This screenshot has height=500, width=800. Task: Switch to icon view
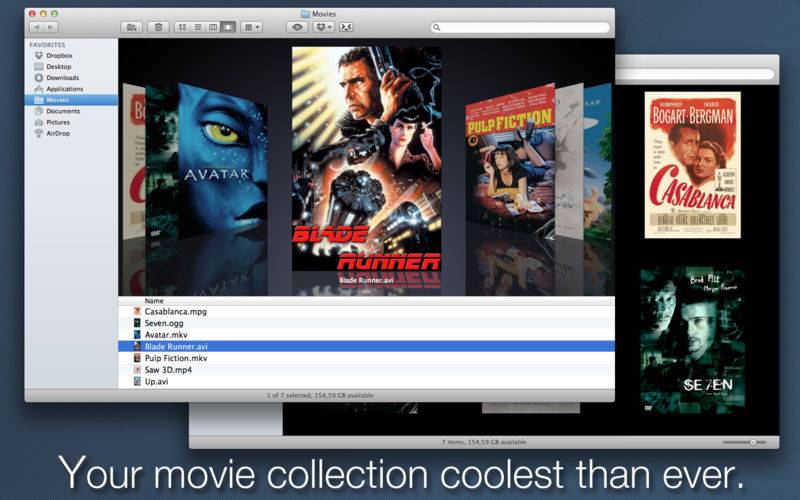click(x=182, y=27)
